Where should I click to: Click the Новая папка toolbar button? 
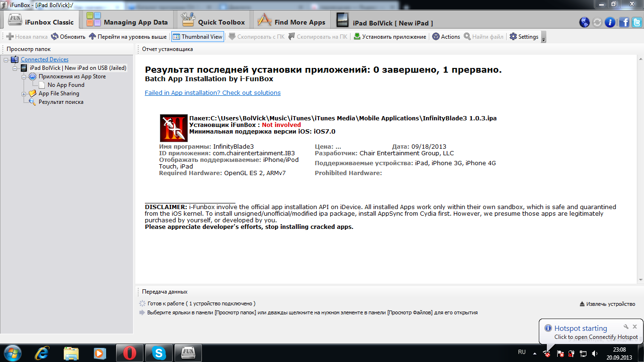(27, 37)
